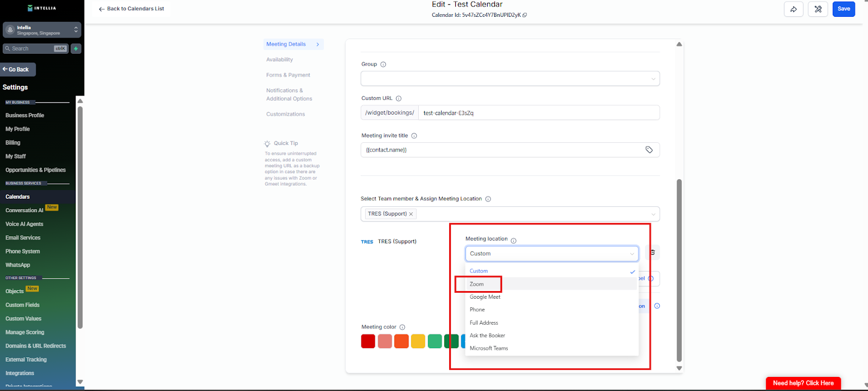Show info for Select Team member label
868x391 pixels.
[x=488, y=199]
